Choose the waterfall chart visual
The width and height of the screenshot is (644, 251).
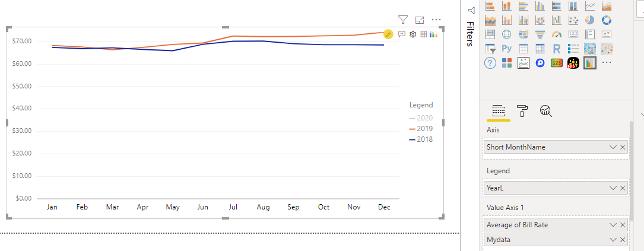point(557,20)
